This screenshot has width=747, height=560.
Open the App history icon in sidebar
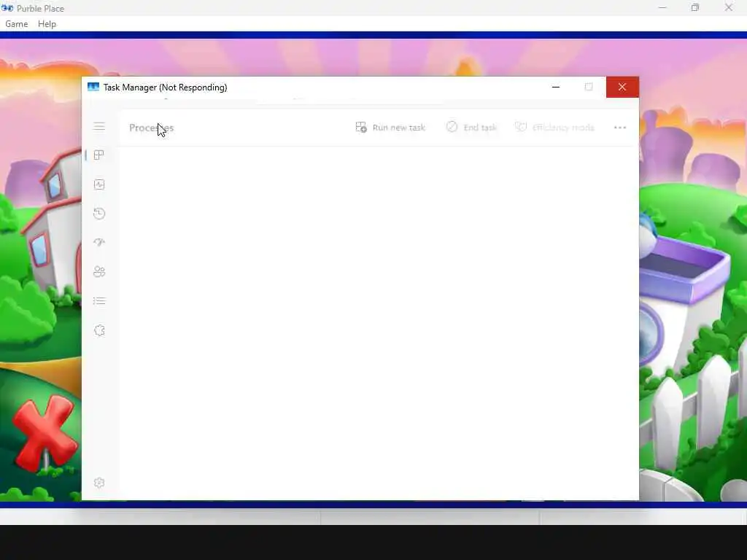point(99,214)
